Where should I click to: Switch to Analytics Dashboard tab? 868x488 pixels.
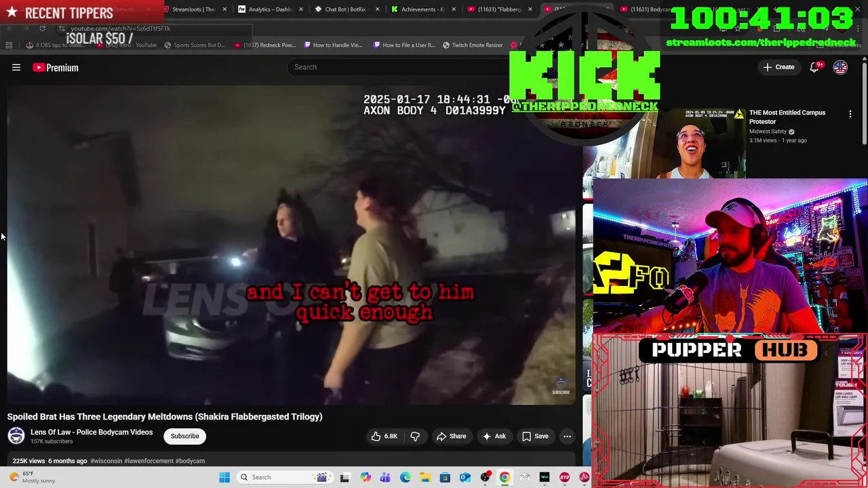click(x=269, y=9)
